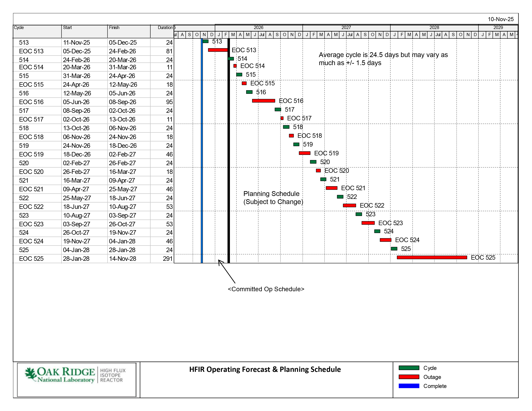Click the EOC 519 row in table
The width and height of the screenshot is (532, 411).
pyautogui.click(x=31, y=154)
